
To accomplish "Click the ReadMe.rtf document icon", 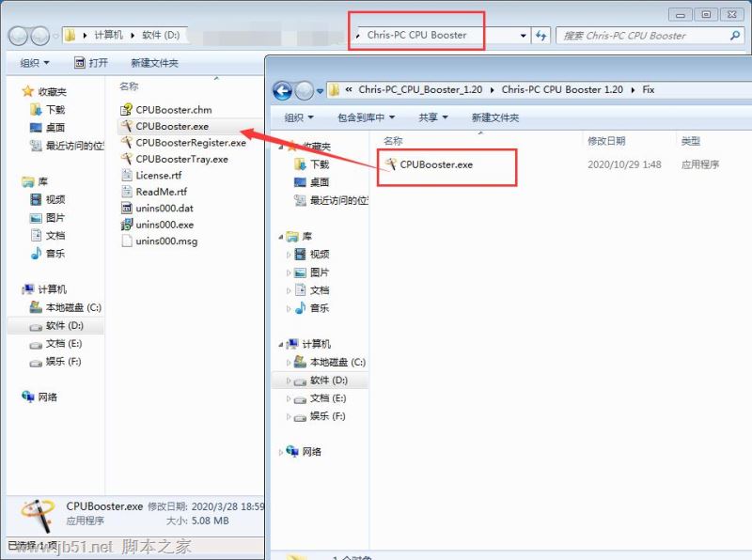I will tap(127, 192).
